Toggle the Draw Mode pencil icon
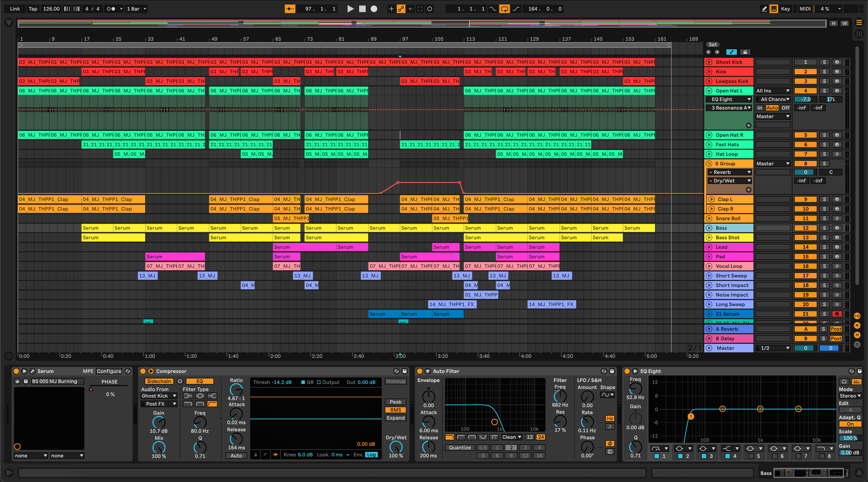Viewport: 868px width, 482px height. (764, 9)
